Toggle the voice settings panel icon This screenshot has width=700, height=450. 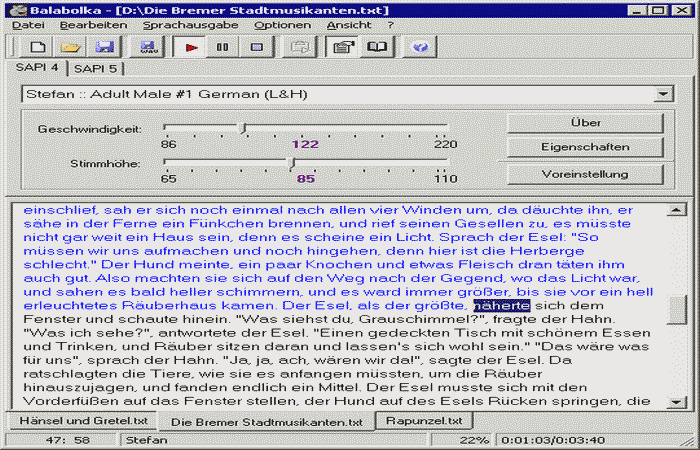(x=343, y=47)
